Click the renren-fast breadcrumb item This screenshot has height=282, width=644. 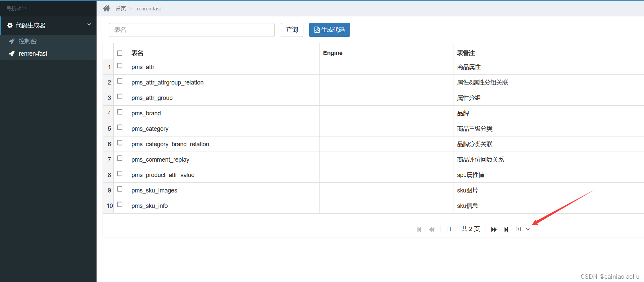tap(149, 9)
